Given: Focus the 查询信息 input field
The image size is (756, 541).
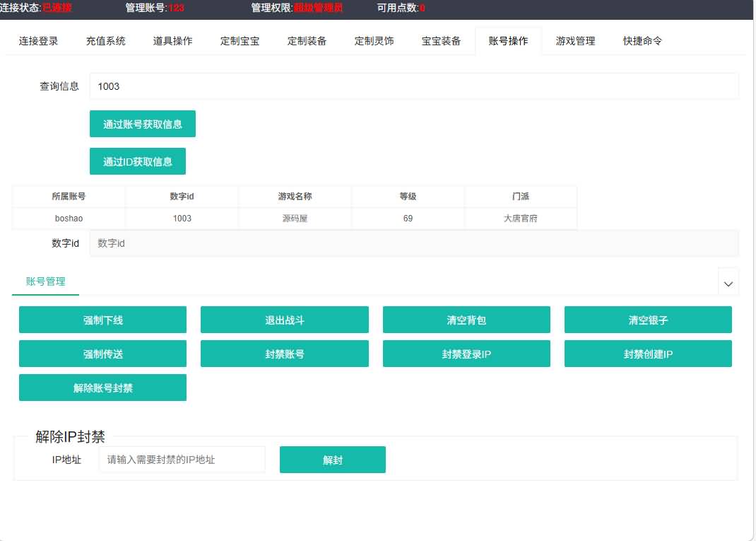Looking at the screenshot, I should (413, 86).
